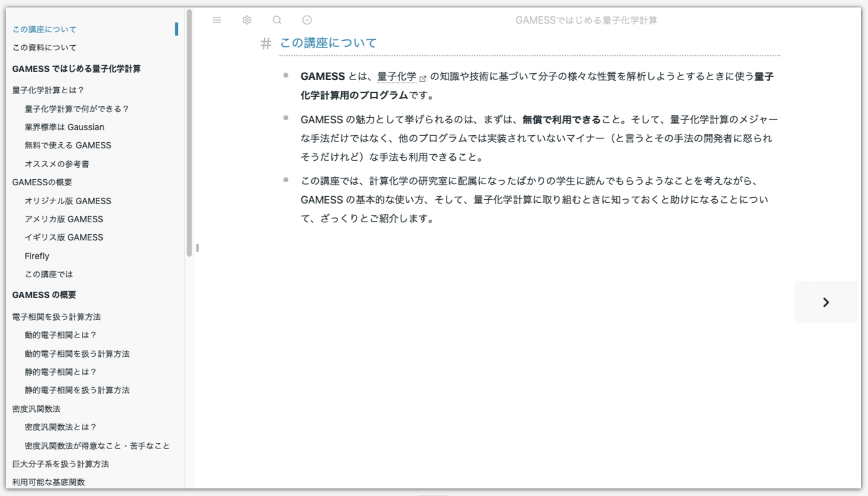Open 利用可能な基底関数 chapter
The height and width of the screenshot is (496, 868).
[x=49, y=482]
